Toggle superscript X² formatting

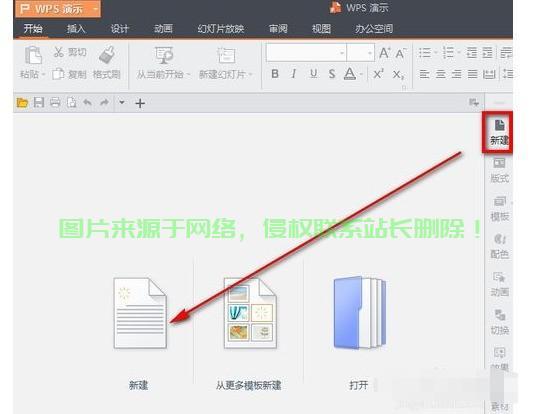pos(378,74)
